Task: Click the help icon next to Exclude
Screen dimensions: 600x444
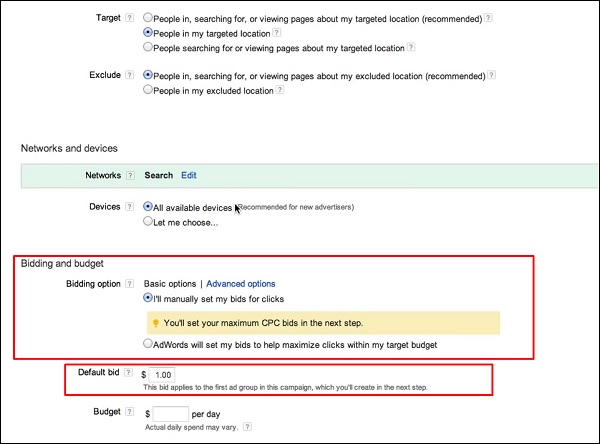Action: coord(131,75)
